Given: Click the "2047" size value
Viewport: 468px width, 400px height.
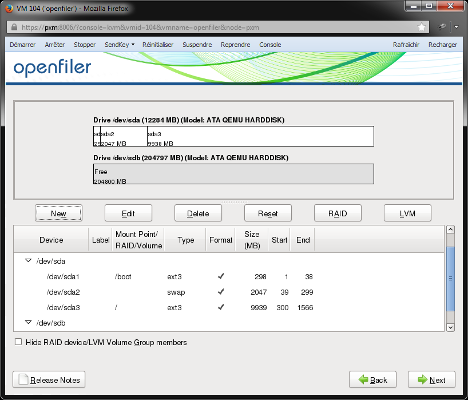Looking at the screenshot, I should click(259, 292).
